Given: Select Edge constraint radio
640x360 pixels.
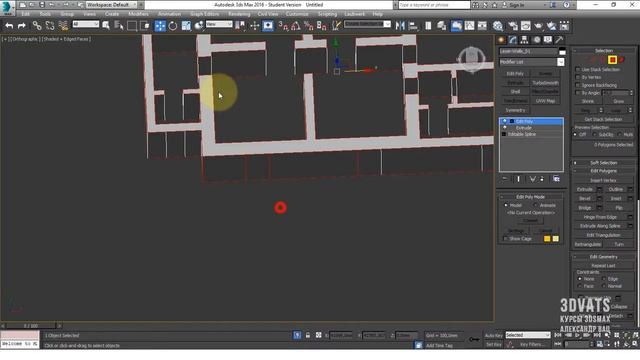Looking at the screenshot, I should tap(604, 279).
